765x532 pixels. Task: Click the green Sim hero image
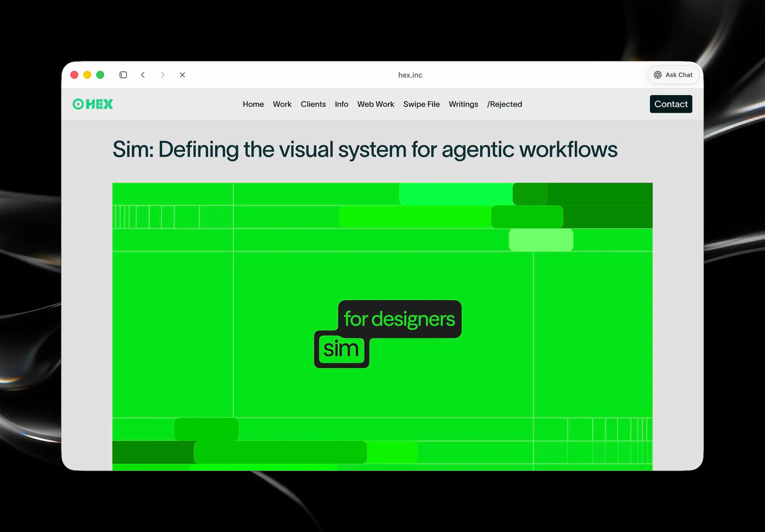click(382, 327)
